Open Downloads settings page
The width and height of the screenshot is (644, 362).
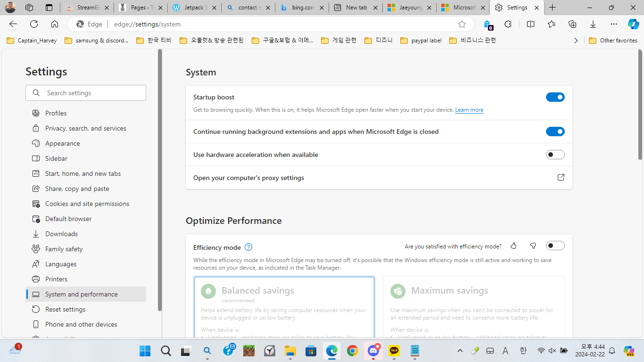86,234
